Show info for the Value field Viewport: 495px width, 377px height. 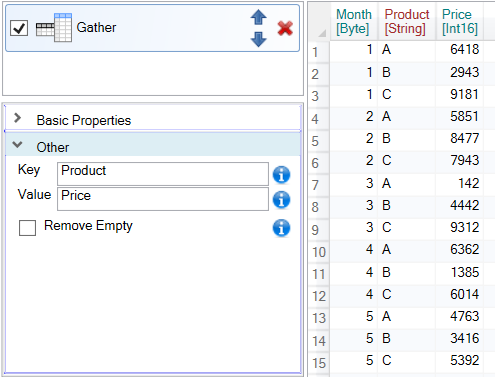click(x=281, y=200)
